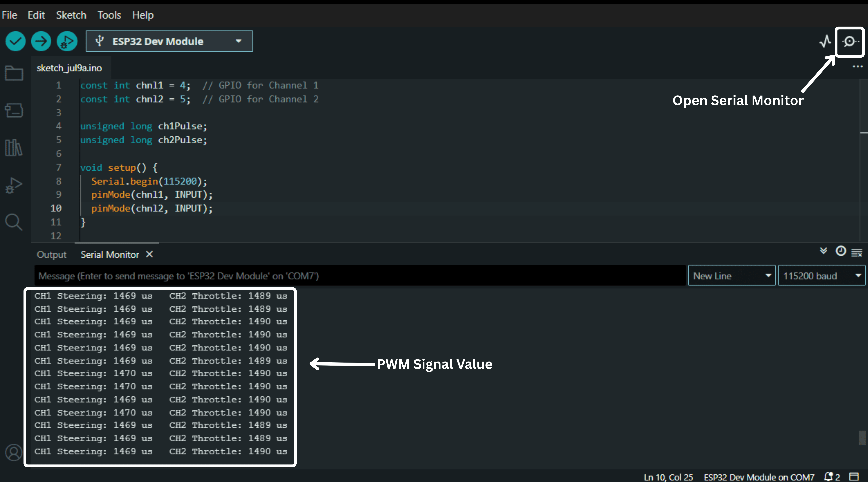Clear the Serial Monitor output
This screenshot has height=482, width=868.
pos(857,252)
